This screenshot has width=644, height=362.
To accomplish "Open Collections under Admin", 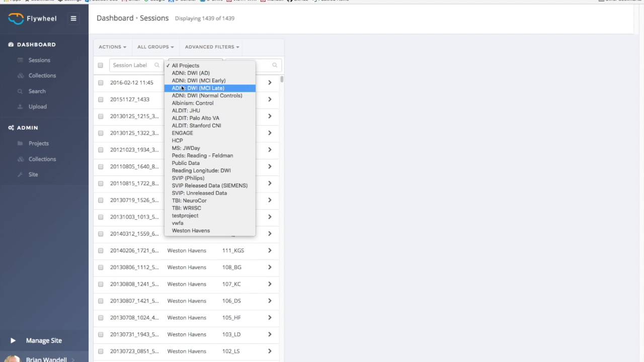I will 42,159.
